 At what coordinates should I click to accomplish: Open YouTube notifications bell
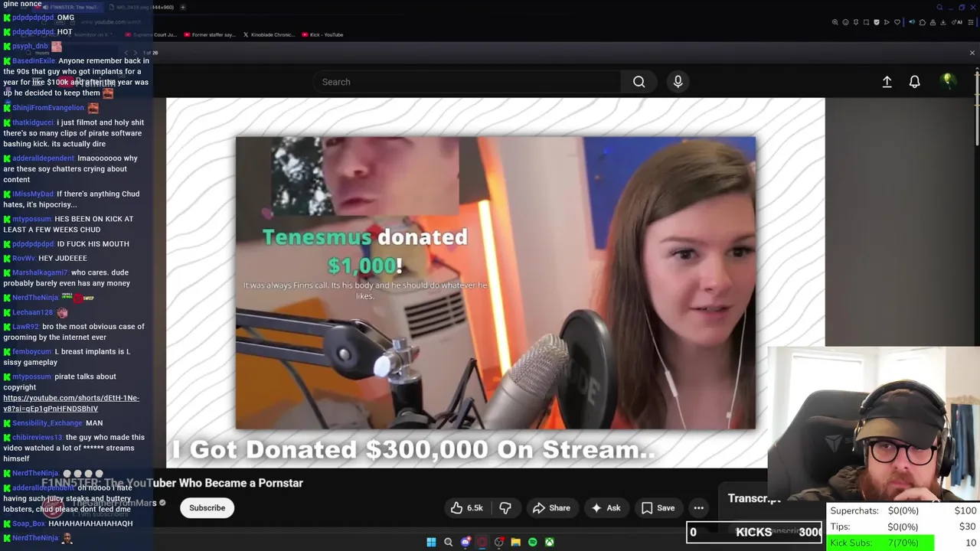click(x=914, y=82)
